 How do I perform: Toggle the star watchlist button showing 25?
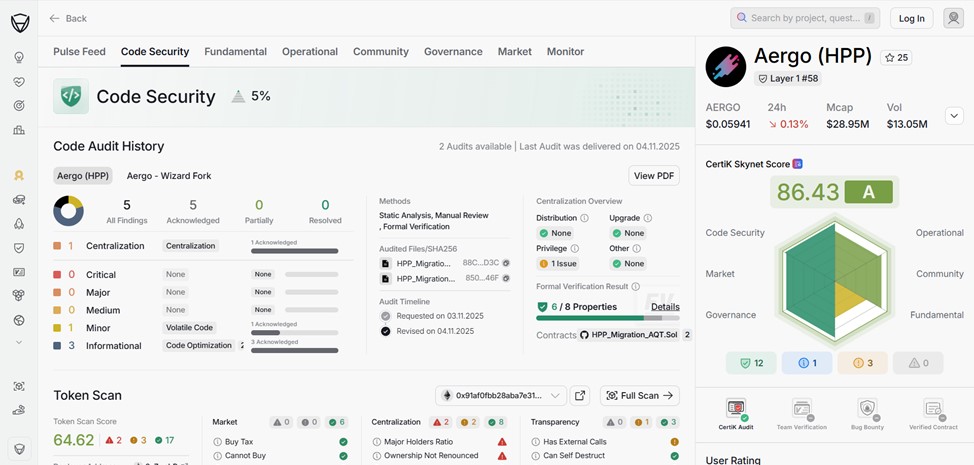[x=895, y=58]
